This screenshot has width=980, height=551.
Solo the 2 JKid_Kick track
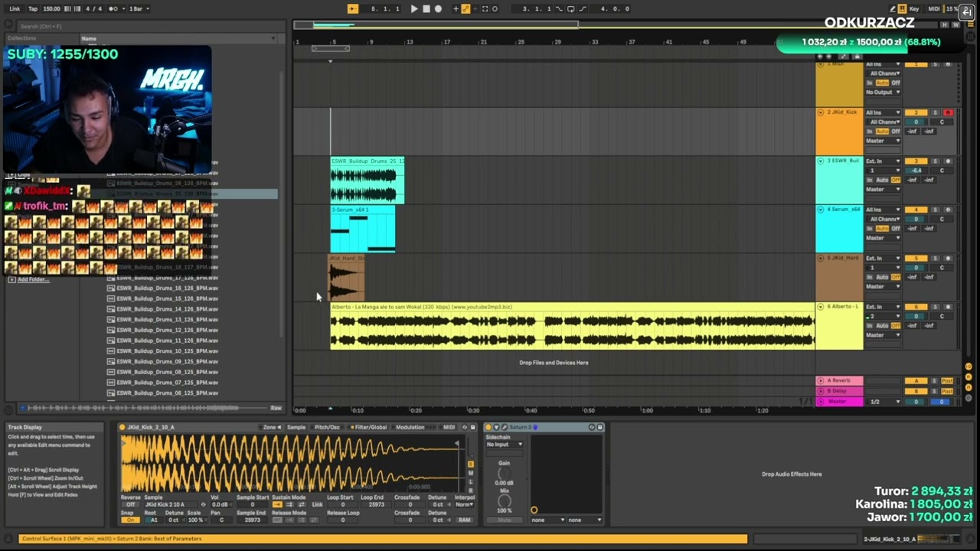pos(935,112)
